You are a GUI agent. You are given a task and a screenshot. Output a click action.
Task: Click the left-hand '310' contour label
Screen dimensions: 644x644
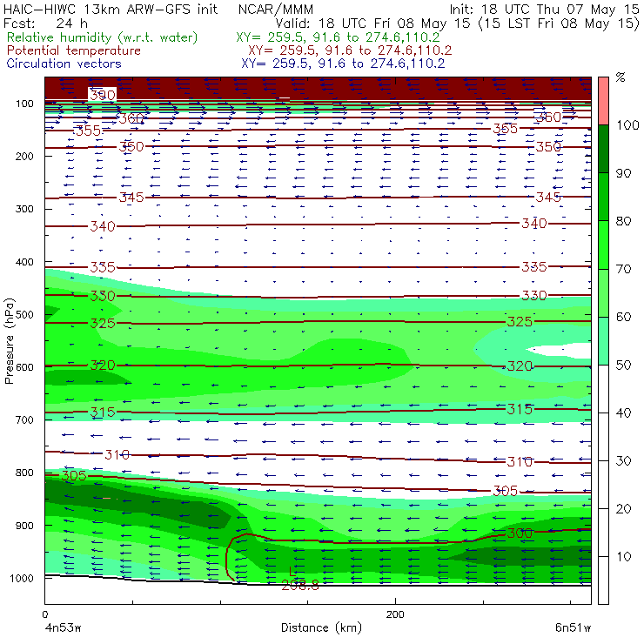pos(117,454)
